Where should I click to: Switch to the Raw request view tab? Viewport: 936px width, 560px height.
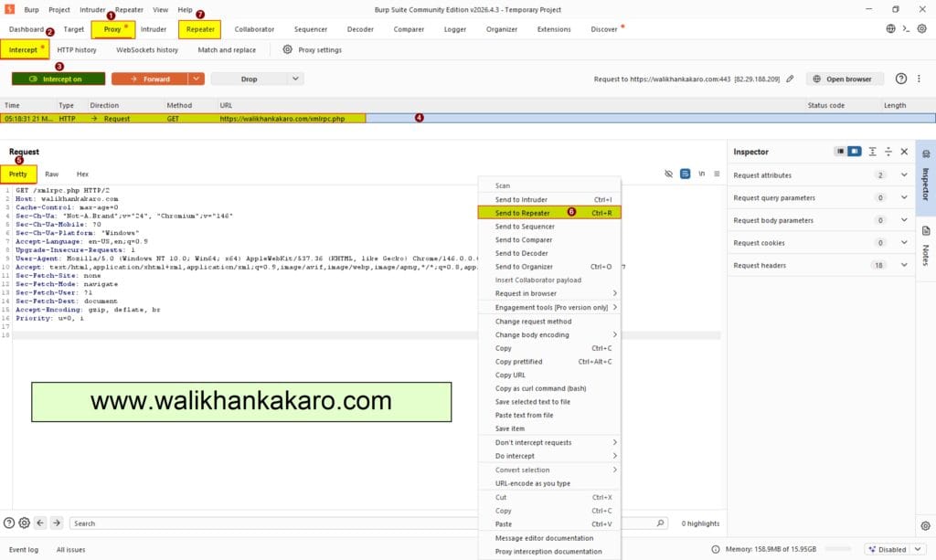tap(52, 174)
